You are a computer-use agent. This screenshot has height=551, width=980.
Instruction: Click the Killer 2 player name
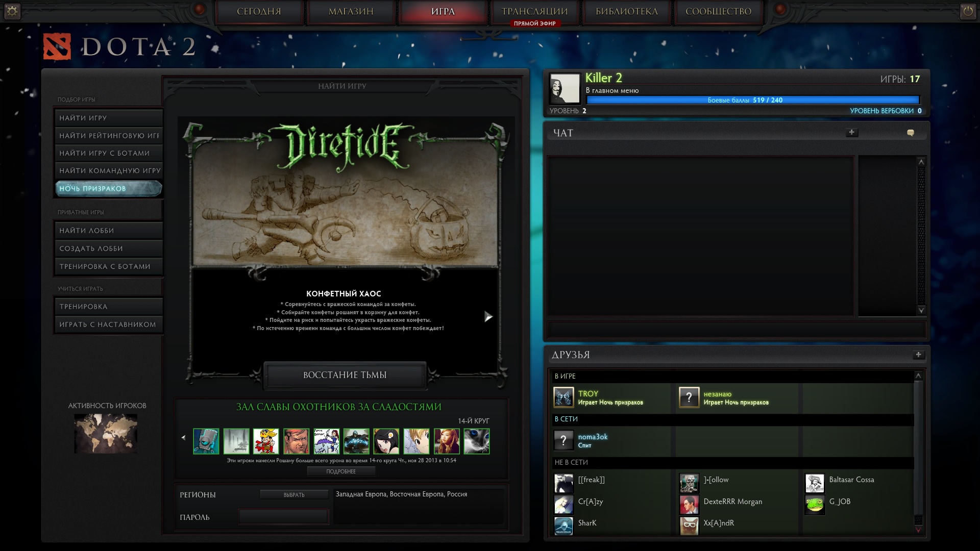pyautogui.click(x=603, y=78)
